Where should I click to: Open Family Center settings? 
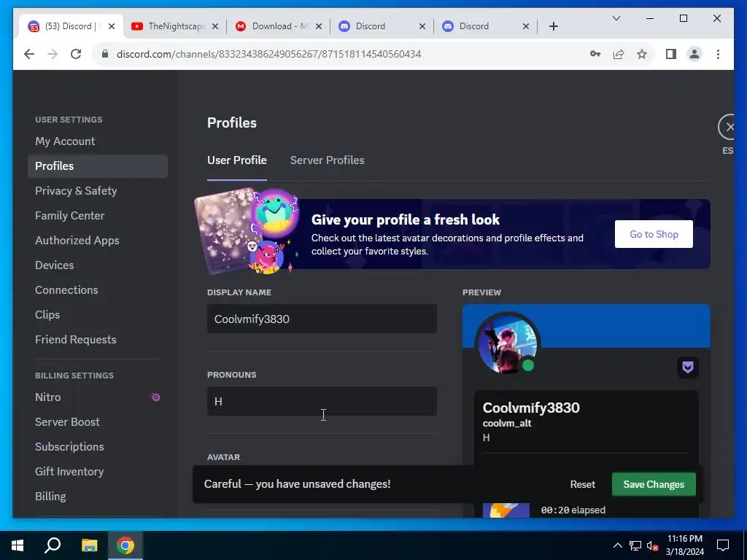tap(98, 216)
